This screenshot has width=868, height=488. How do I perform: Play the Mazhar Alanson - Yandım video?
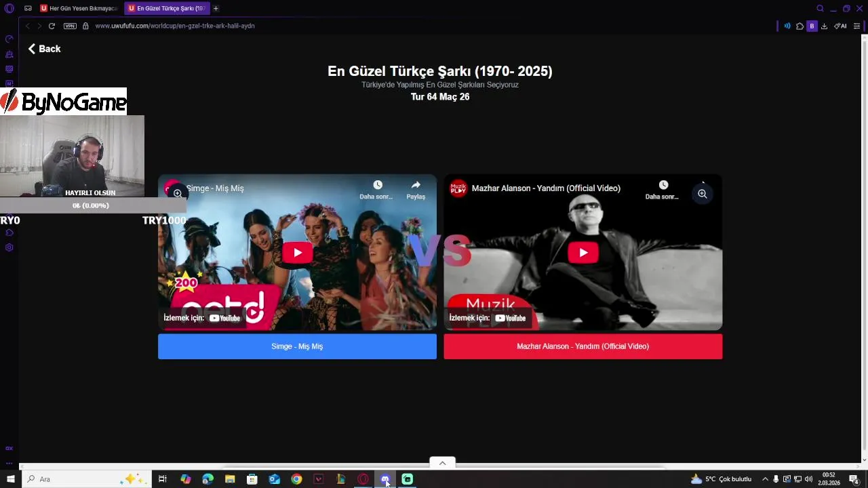[x=583, y=253]
